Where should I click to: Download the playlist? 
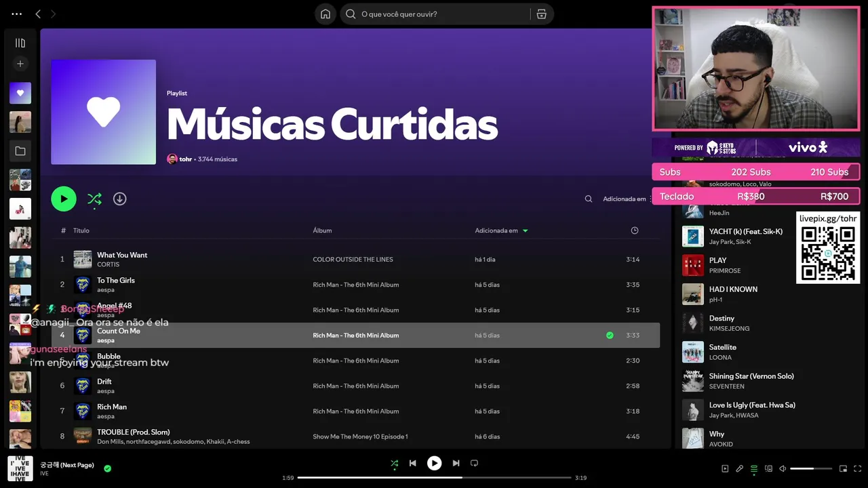click(119, 199)
